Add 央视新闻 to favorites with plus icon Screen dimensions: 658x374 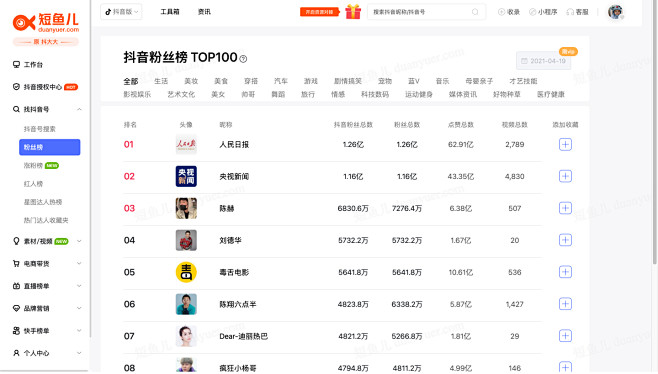(565, 176)
